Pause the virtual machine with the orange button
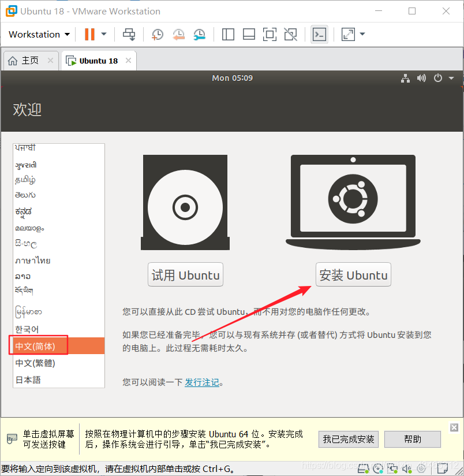This screenshot has height=476, width=464. pos(89,34)
